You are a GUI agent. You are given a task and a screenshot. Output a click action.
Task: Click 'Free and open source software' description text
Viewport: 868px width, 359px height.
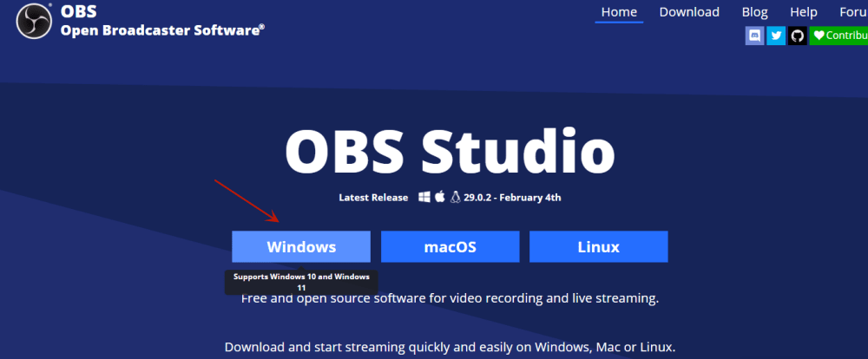[x=450, y=299]
